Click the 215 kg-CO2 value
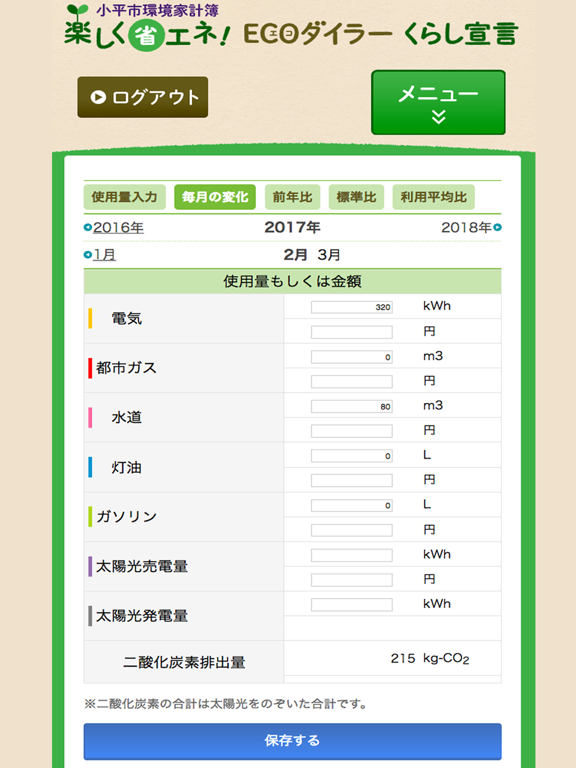Viewport: 576px width, 768px height. (x=430, y=659)
